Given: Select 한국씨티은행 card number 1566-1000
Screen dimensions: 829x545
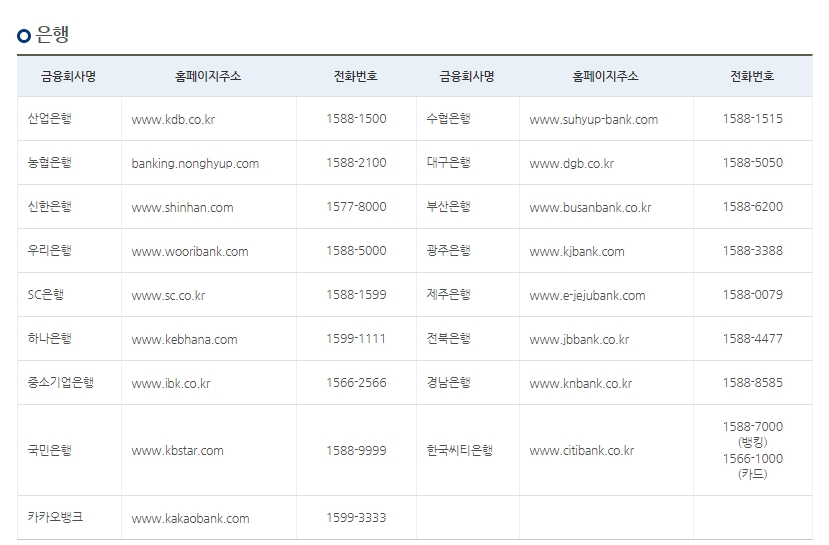Looking at the screenshot, I should 753,459.
